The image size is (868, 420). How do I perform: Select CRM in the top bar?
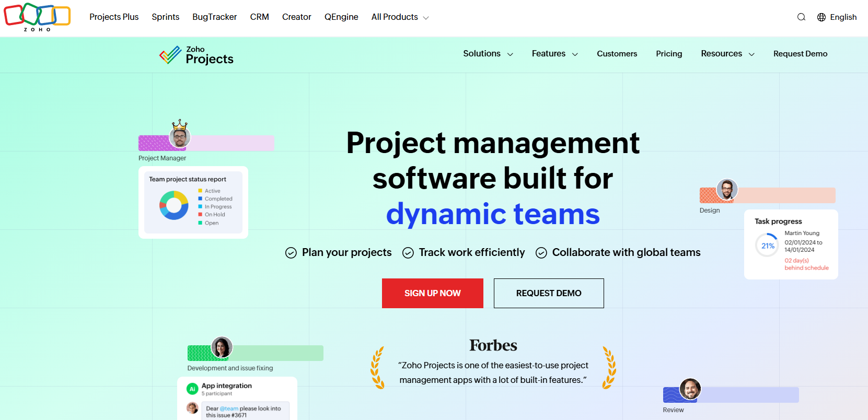click(260, 17)
